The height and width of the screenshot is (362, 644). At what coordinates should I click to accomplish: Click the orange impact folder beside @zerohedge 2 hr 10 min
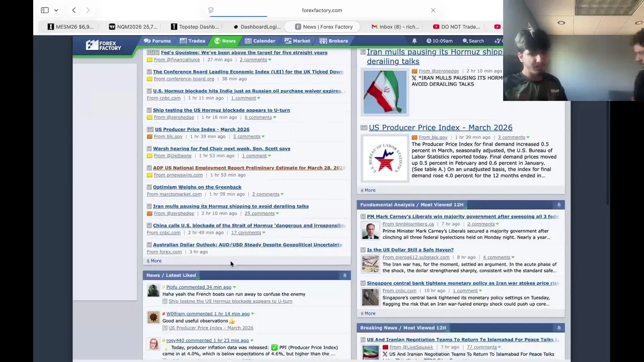[149, 213]
